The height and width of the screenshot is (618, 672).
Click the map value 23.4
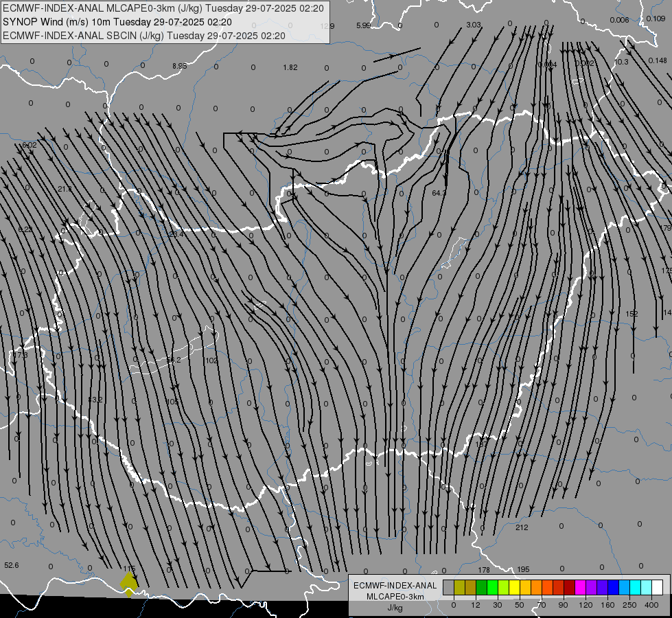pyautogui.click(x=176, y=234)
